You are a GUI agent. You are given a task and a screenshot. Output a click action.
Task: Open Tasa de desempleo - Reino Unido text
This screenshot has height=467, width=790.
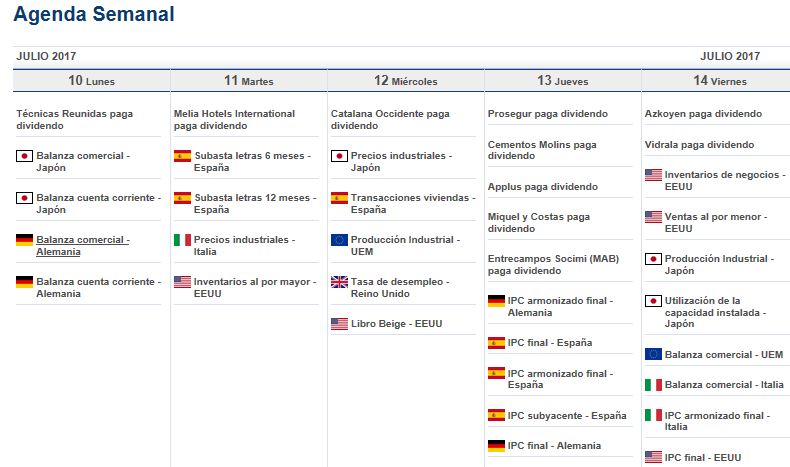[x=400, y=288]
